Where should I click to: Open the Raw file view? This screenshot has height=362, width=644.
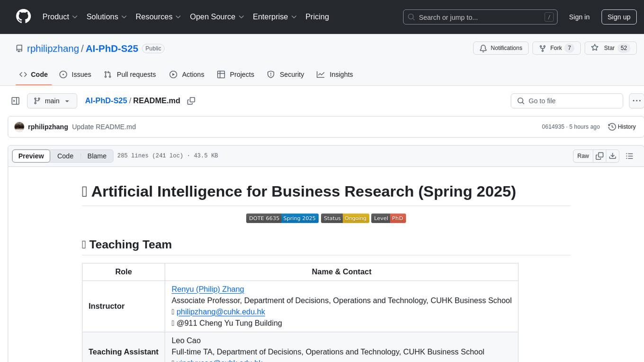point(583,156)
